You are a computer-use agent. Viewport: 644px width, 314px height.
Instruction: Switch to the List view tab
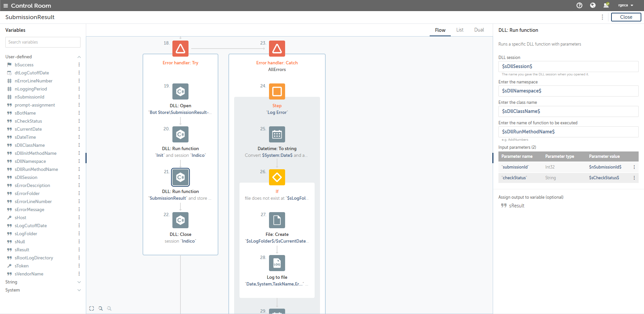460,30
